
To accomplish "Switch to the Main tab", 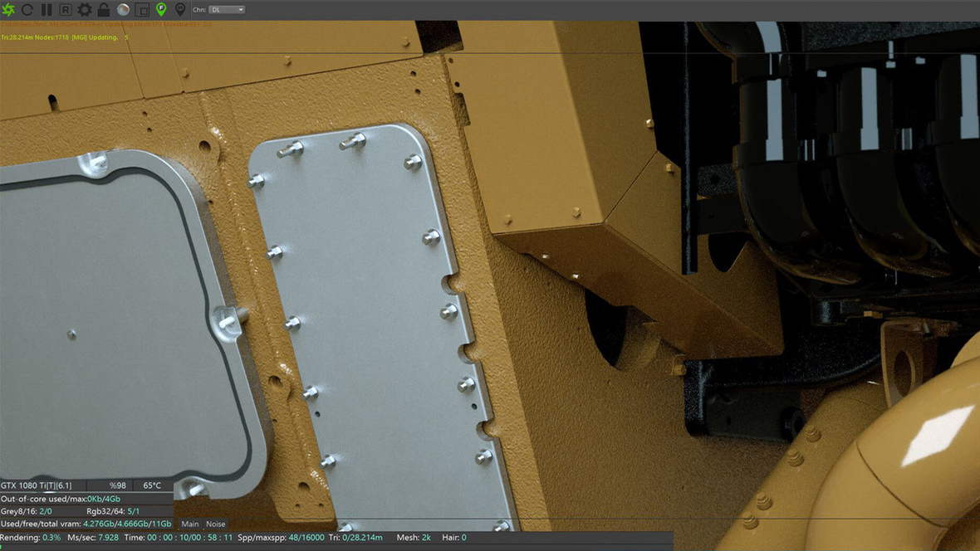I will click(x=190, y=524).
